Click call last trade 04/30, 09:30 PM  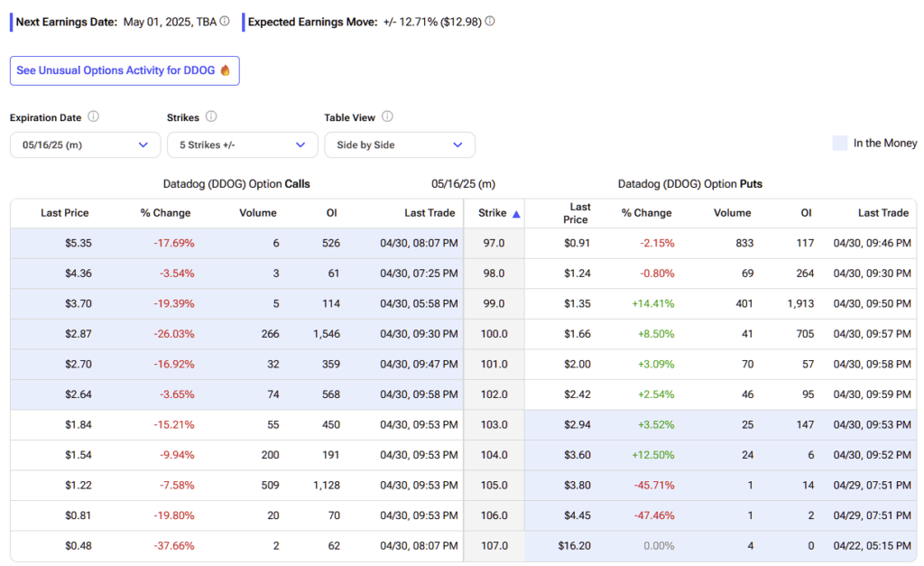[419, 334]
